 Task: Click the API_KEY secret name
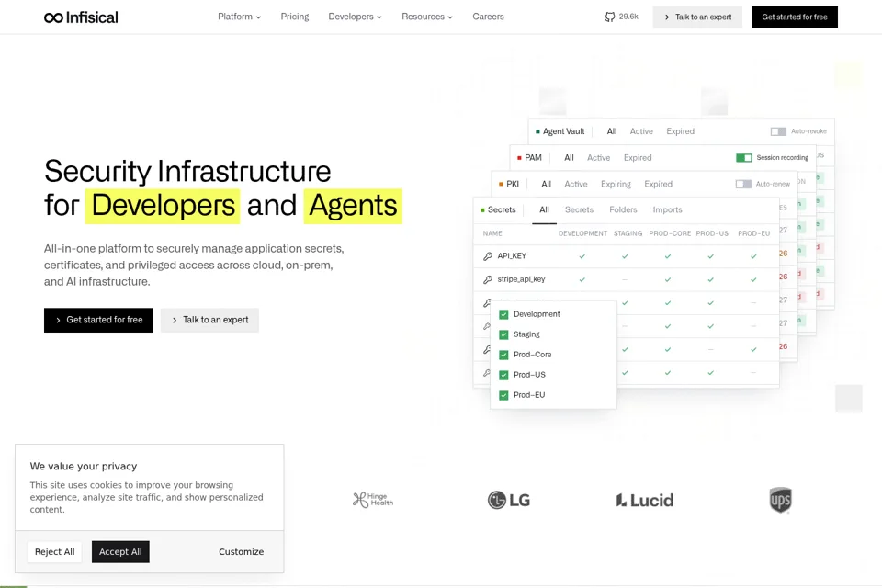pos(512,256)
